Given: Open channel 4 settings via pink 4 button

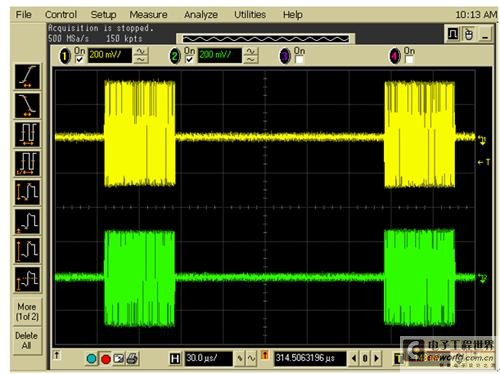Looking at the screenshot, I should 395,55.
